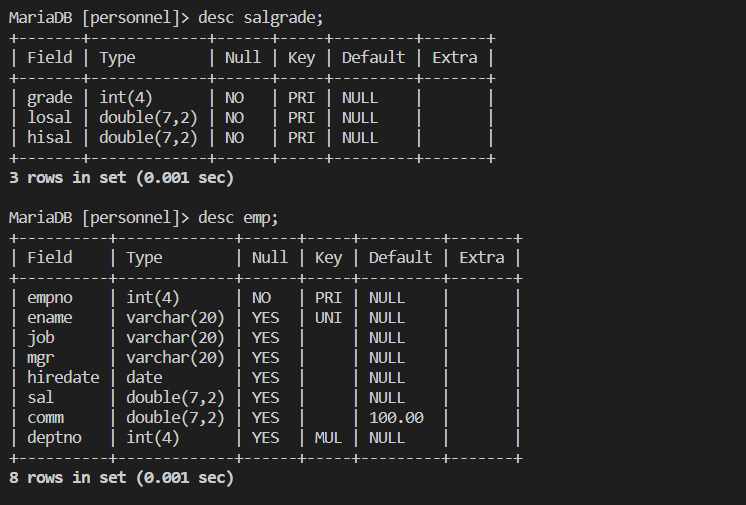Click the 'UNI' key value
Image resolution: width=746 pixels, height=505 pixels.
coord(328,318)
